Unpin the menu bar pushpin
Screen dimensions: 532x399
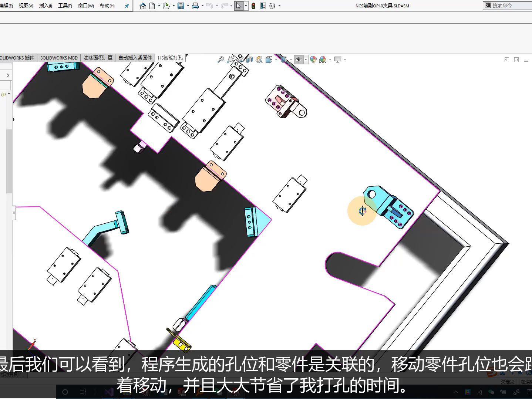(127, 6)
